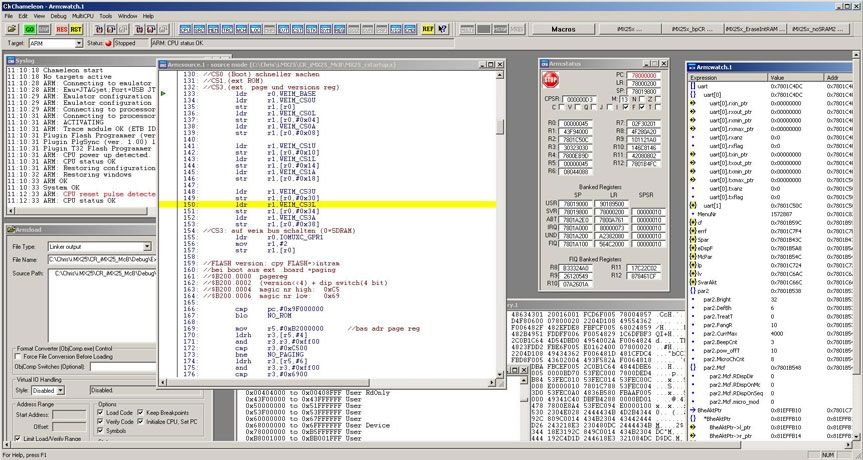Open the Window menu
Image resolution: width=863 pixels, height=460 pixels.
[x=128, y=16]
